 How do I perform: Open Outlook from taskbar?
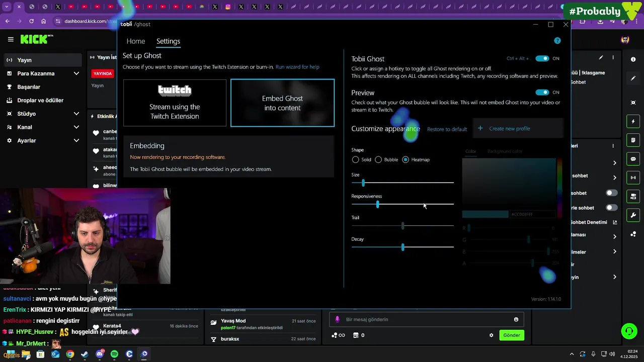click(x=55, y=354)
